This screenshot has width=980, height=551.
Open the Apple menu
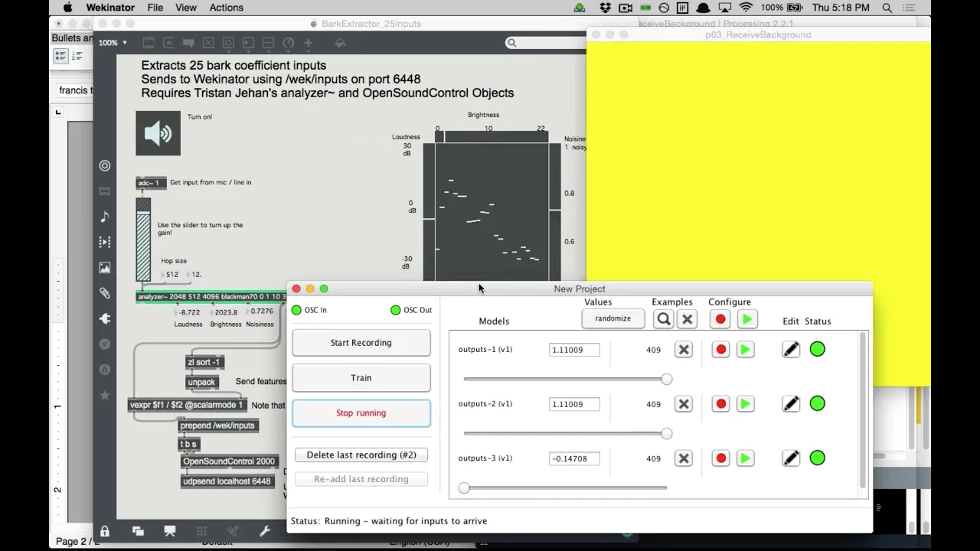pos(67,8)
